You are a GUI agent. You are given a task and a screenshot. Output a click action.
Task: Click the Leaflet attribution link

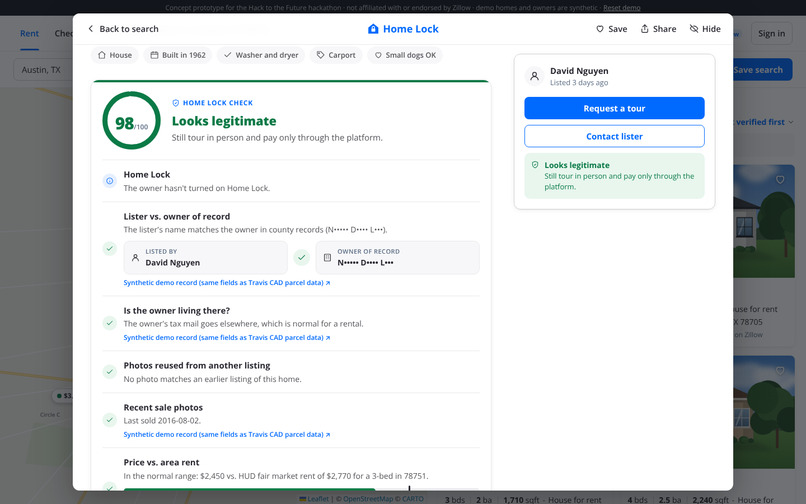314,499
